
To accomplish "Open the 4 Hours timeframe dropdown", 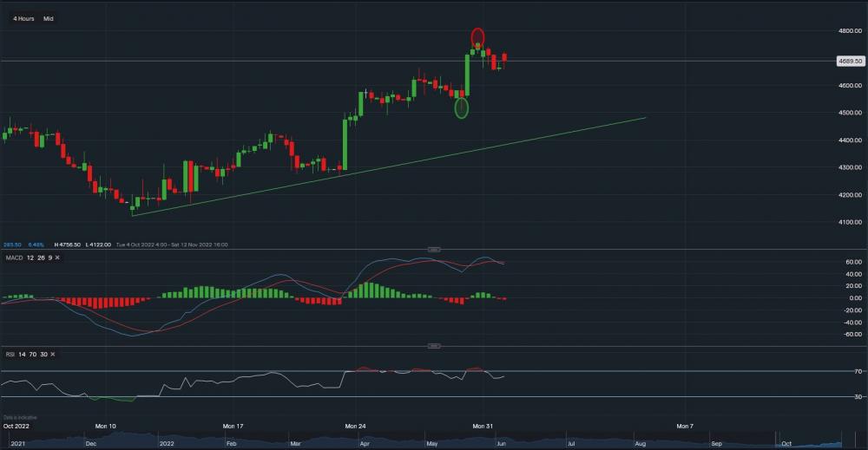I will pos(23,19).
